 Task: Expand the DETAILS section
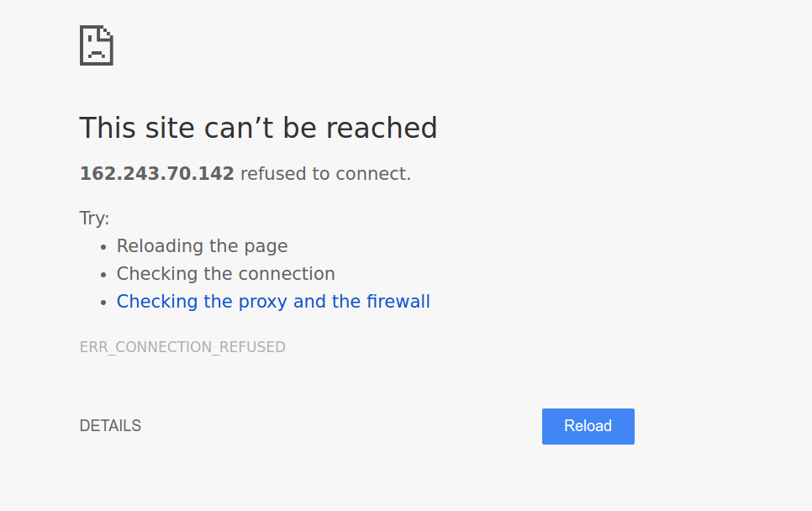(110, 425)
